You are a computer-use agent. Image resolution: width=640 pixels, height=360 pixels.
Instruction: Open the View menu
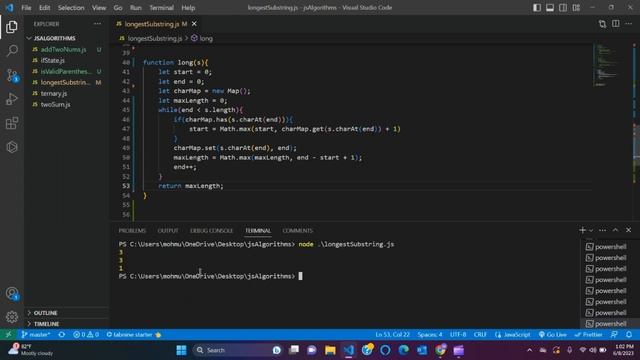point(99,8)
